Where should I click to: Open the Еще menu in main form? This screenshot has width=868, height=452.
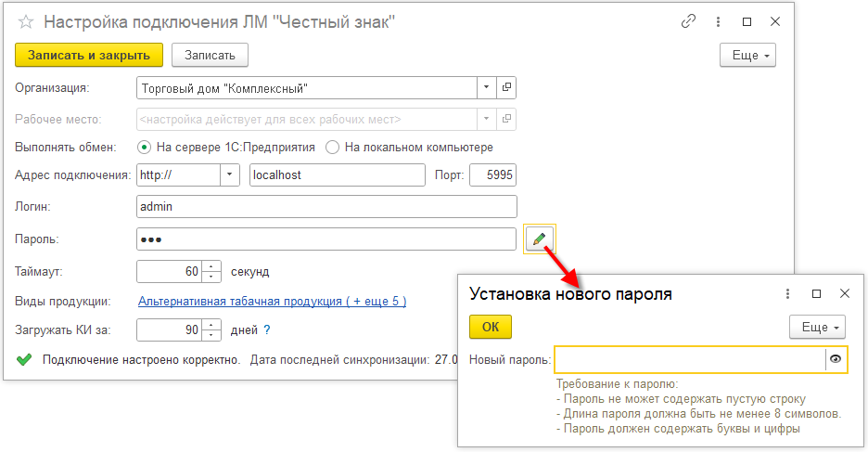747,56
